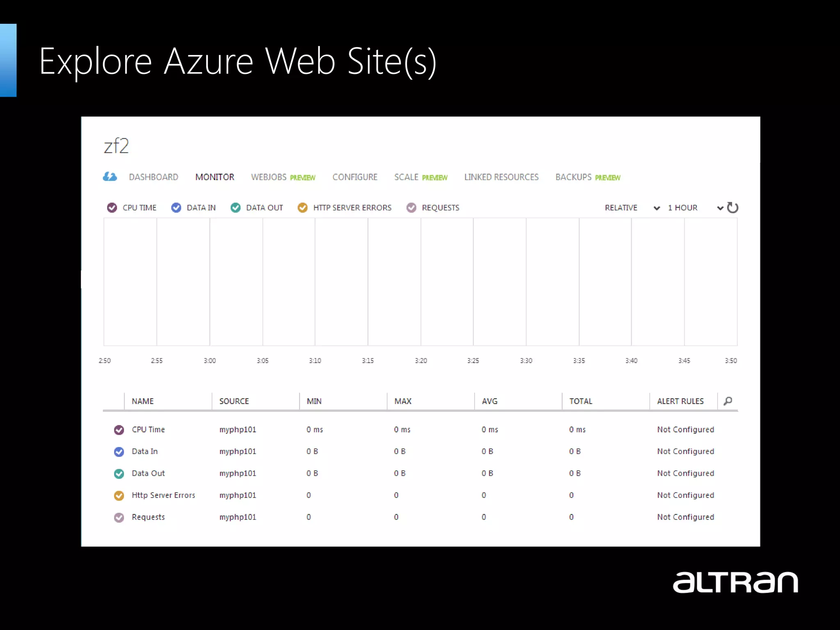This screenshot has width=840, height=630.
Task: Toggle DATA IN metric in chart legend
Action: pos(176,208)
